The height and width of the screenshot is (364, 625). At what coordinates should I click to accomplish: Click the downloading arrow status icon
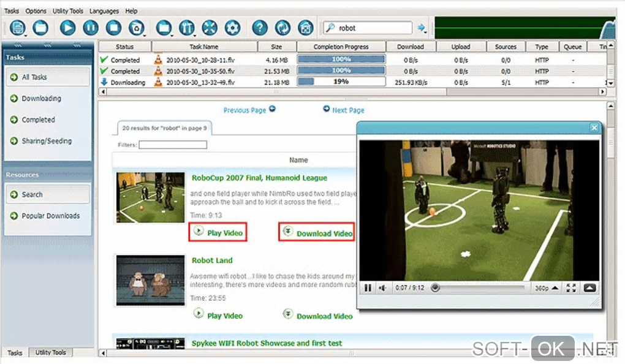[104, 82]
